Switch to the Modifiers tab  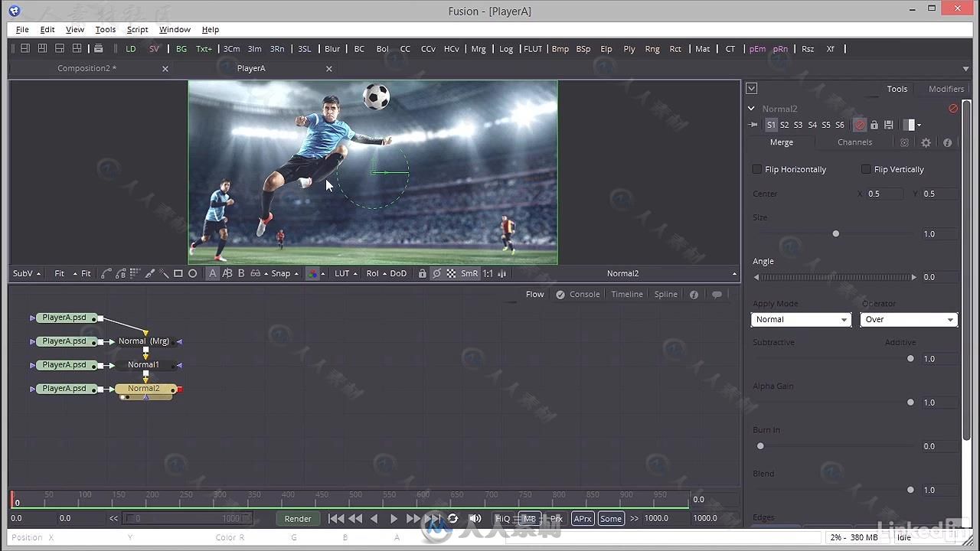946,89
